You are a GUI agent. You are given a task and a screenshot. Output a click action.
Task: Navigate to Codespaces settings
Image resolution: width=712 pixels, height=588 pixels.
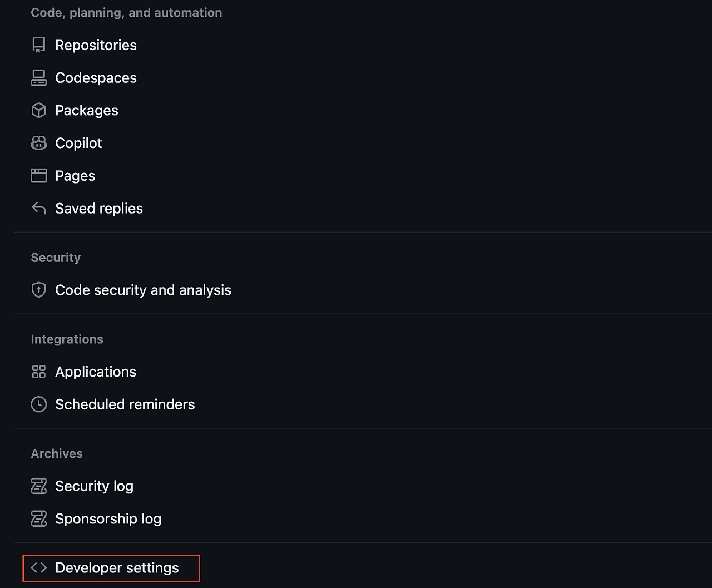click(x=96, y=77)
